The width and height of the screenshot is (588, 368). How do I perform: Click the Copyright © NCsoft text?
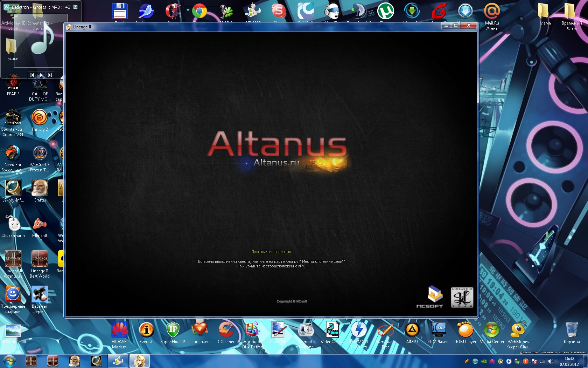point(292,301)
